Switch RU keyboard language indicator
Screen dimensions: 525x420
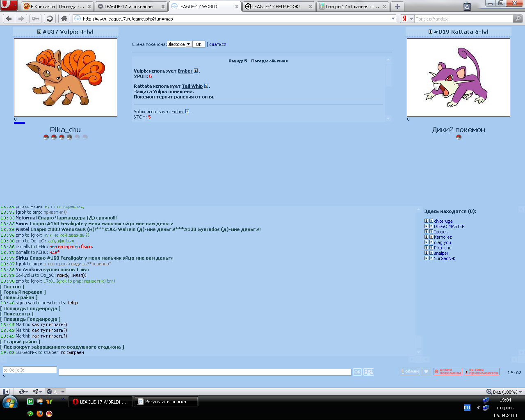[467, 408]
